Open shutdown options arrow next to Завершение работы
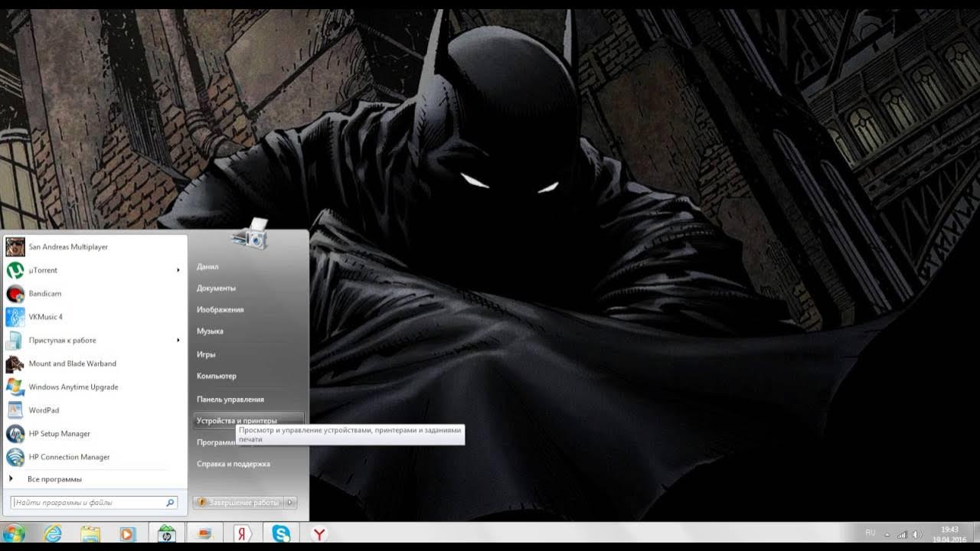The width and height of the screenshot is (980, 551). click(x=289, y=503)
